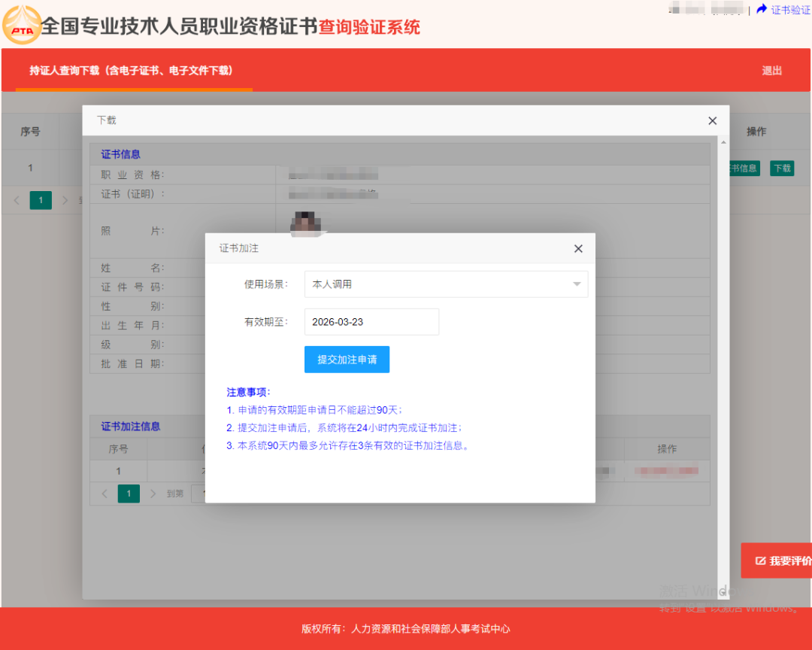The image size is (812, 650).
Task: Select the 持证人查询下载 tab
Action: click(x=131, y=71)
